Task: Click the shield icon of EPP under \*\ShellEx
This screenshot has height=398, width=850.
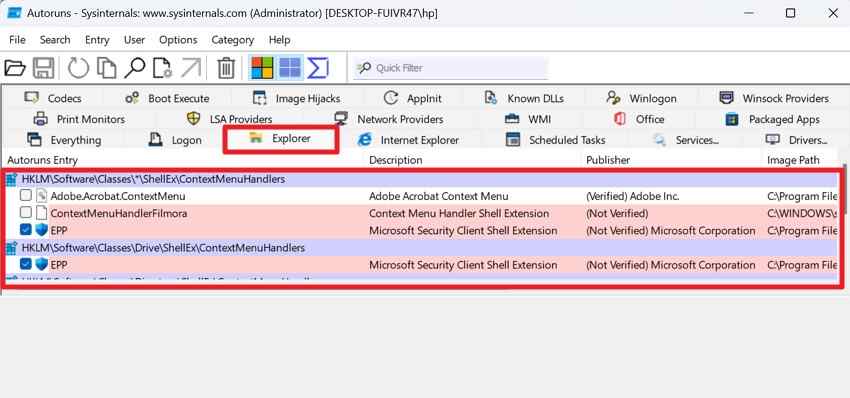Action: [42, 230]
